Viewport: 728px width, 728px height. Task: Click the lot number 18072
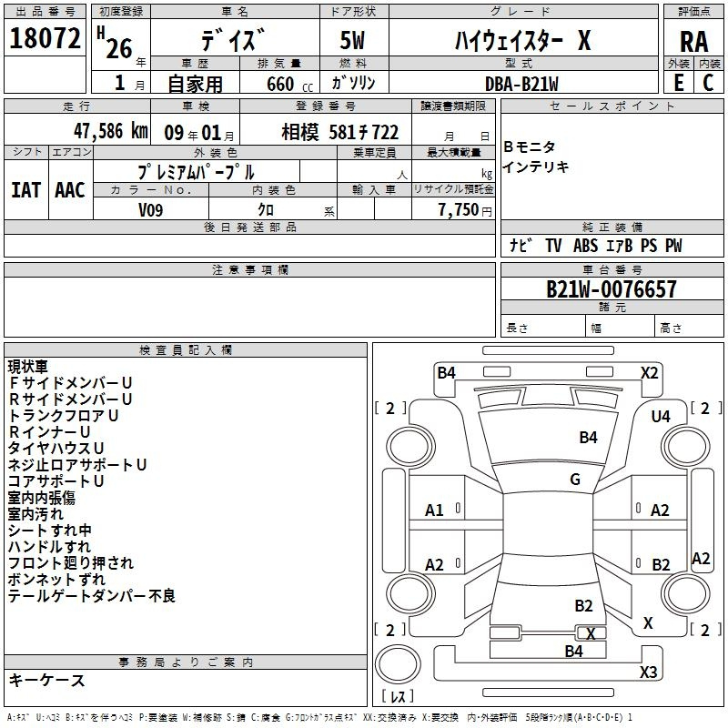click(45, 39)
